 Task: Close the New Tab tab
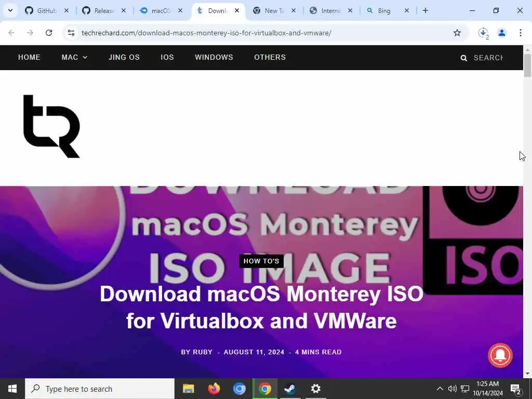point(294,10)
